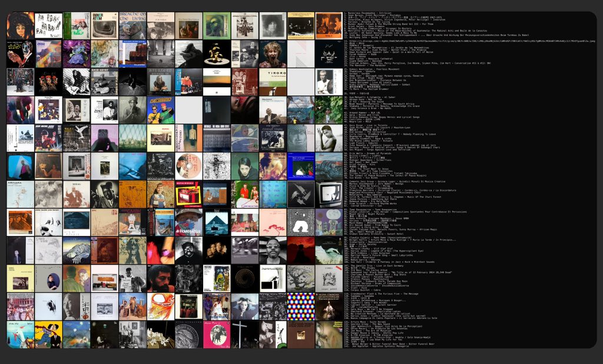This screenshot has width=603, height=364.
Task: Pick 'Laurent Garnier – Laurent Garnier' entry
Action: tap(370, 305)
